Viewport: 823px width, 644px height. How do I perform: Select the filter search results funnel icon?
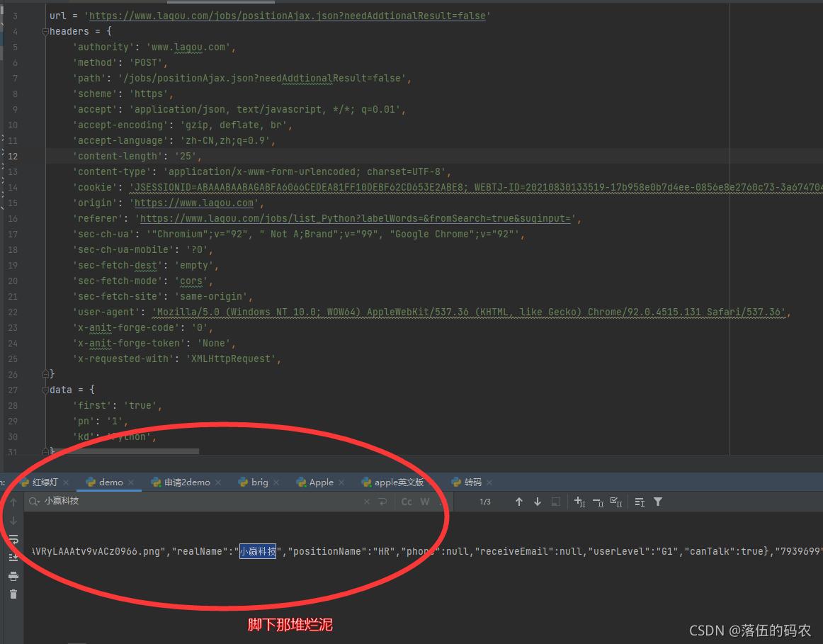[x=658, y=502]
